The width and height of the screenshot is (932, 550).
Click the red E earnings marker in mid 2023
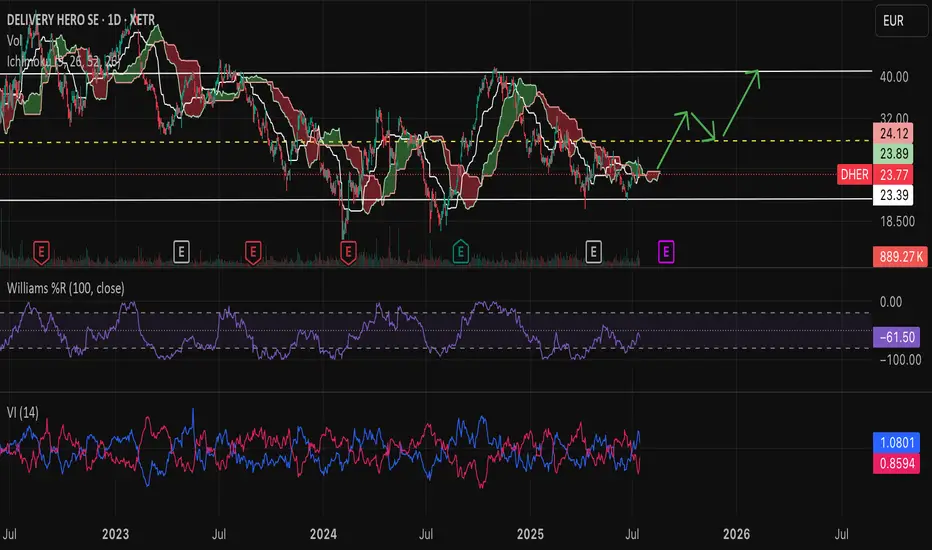(x=253, y=252)
